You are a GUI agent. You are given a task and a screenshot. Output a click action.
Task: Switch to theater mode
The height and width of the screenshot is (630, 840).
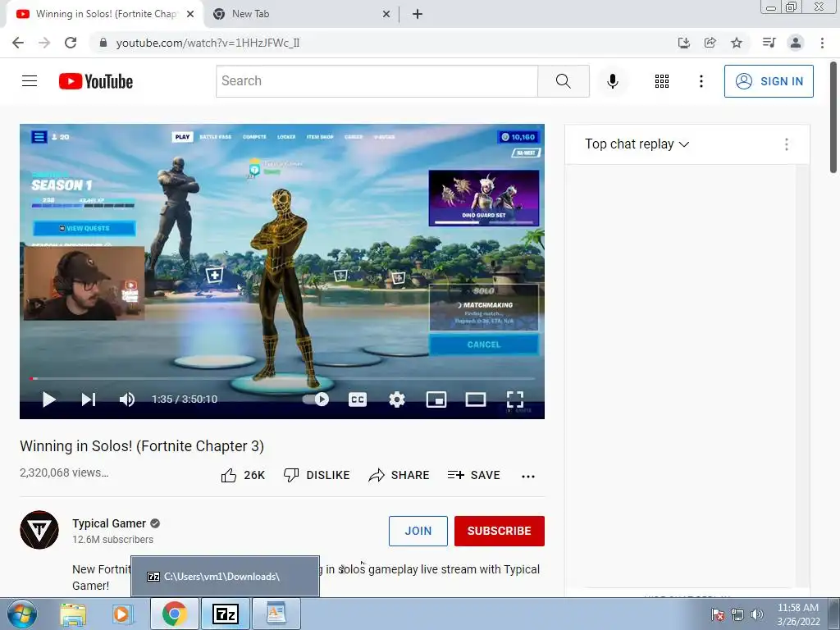click(x=475, y=399)
